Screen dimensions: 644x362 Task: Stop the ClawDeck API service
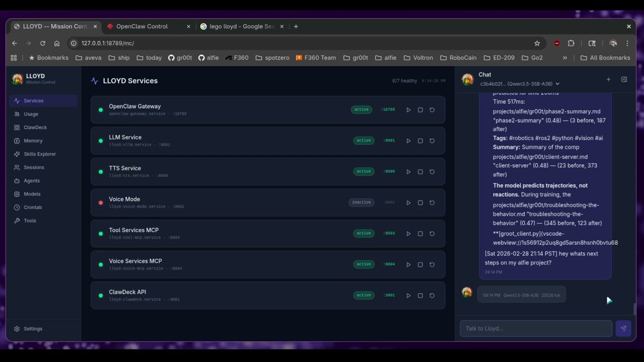tap(420, 295)
